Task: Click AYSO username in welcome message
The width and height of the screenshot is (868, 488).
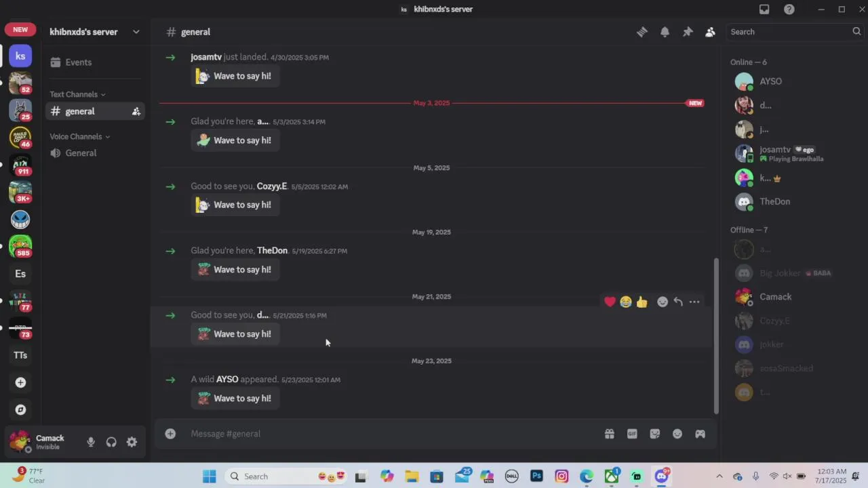Action: point(227,380)
